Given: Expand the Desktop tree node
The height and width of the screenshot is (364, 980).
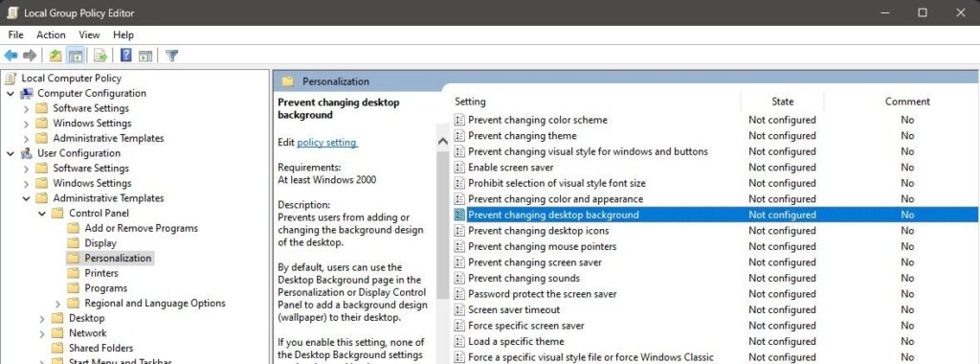Looking at the screenshot, I should pyautogui.click(x=42, y=318).
